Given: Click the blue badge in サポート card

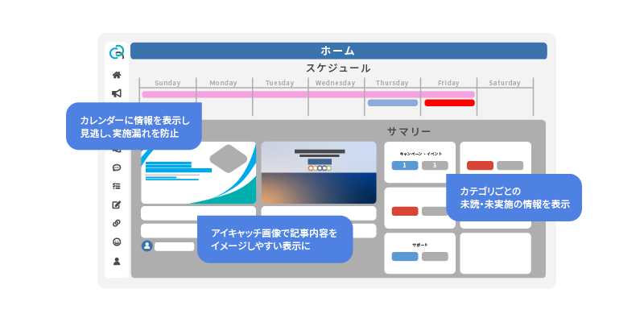Looking at the screenshot, I should click(x=405, y=257).
